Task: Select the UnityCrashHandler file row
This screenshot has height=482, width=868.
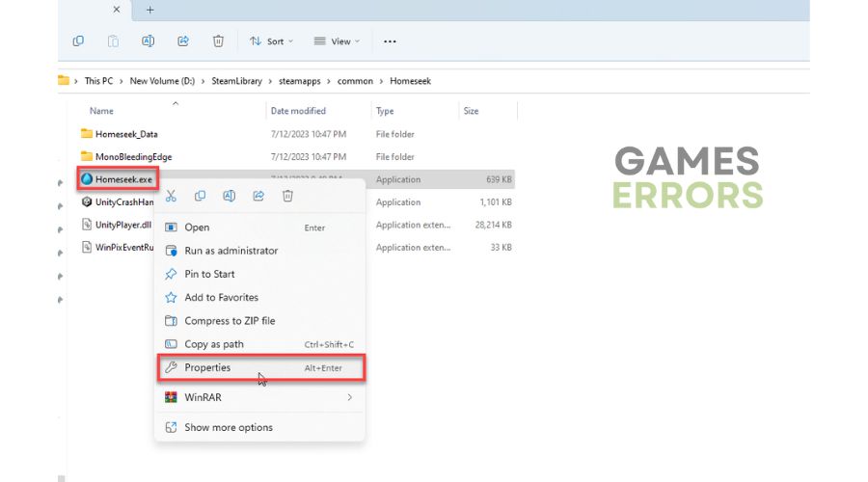Action: pos(124,202)
